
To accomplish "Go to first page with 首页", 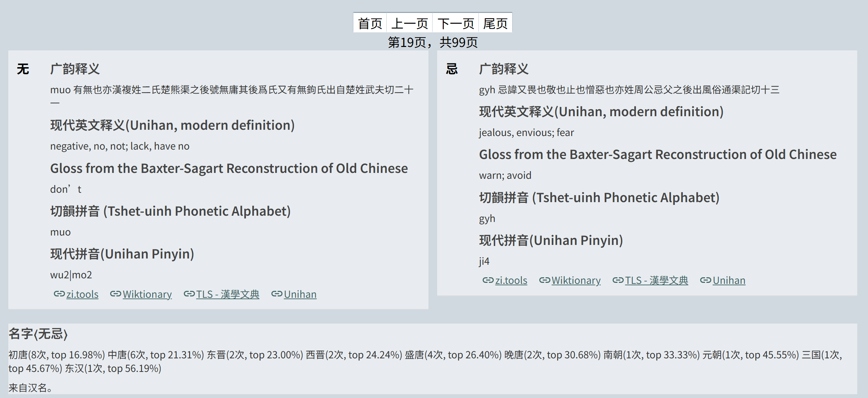I will pyautogui.click(x=370, y=23).
